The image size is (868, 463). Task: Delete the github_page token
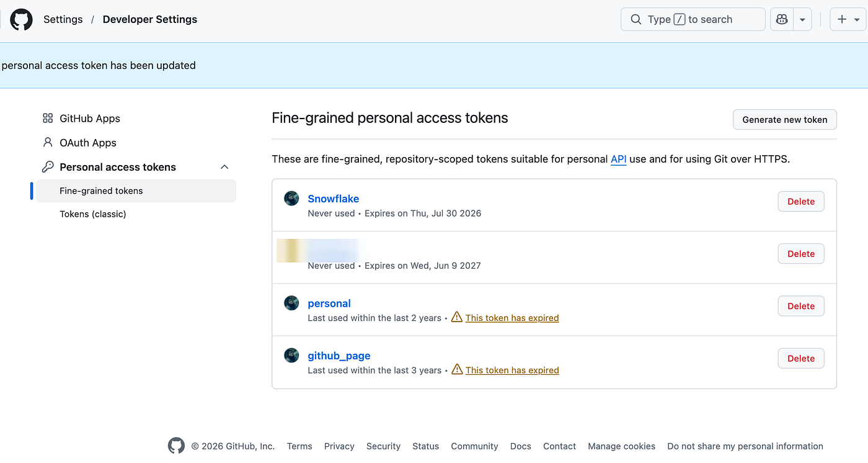[801, 358]
